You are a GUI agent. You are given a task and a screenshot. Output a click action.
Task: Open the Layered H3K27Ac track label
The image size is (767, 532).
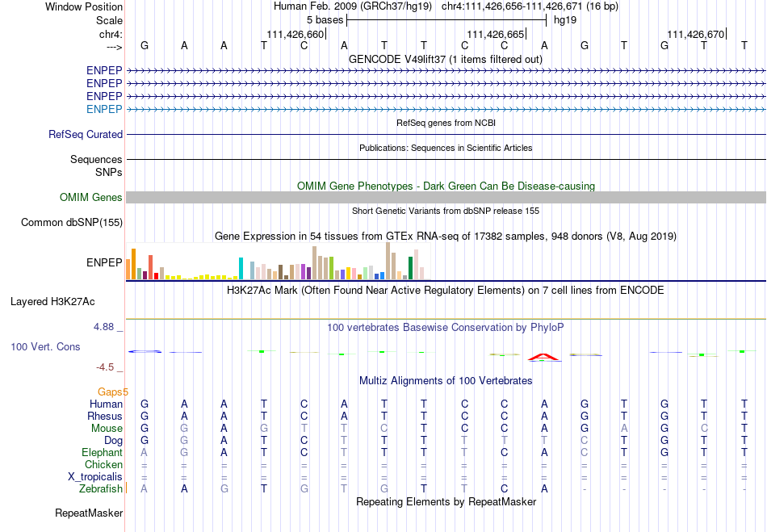(52, 302)
